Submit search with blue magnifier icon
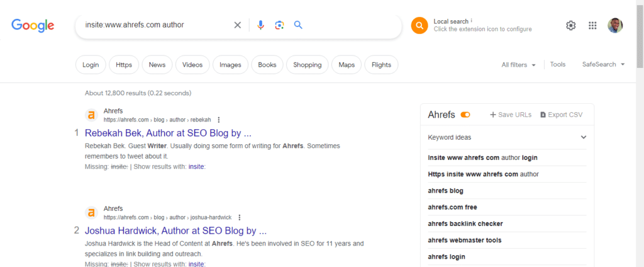This screenshot has height=267, width=644. [299, 25]
